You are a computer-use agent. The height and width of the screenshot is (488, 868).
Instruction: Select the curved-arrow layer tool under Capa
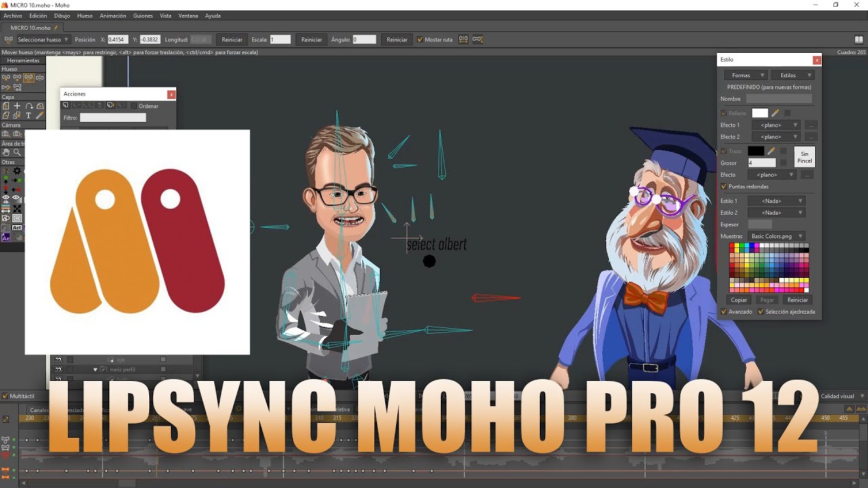(x=28, y=106)
